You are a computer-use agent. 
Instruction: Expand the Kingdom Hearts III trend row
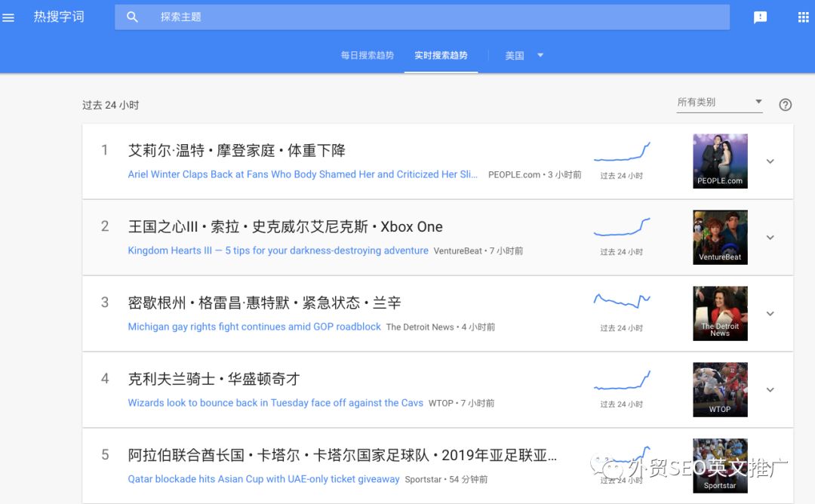point(770,238)
